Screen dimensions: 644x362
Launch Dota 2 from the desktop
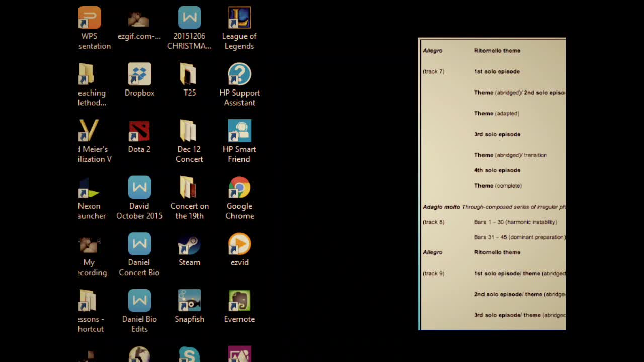click(139, 131)
